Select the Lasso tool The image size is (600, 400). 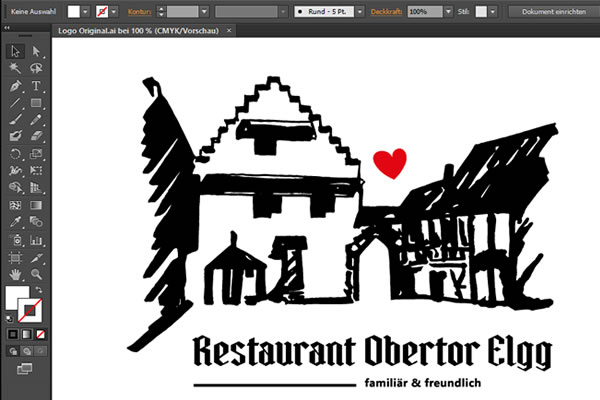[36, 68]
